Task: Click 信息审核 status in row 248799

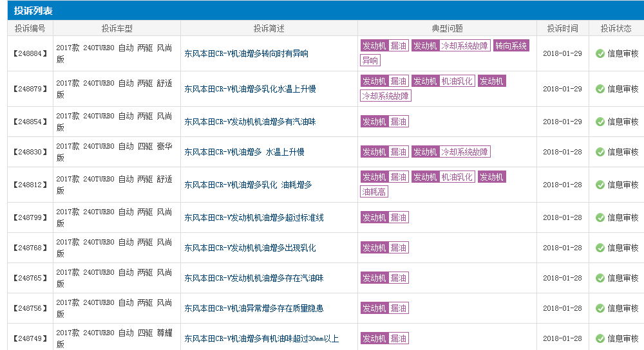Action: [623, 217]
